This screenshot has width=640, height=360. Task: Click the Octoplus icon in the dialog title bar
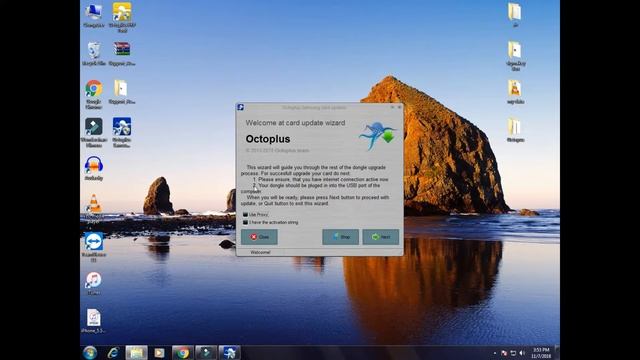coord(240,107)
